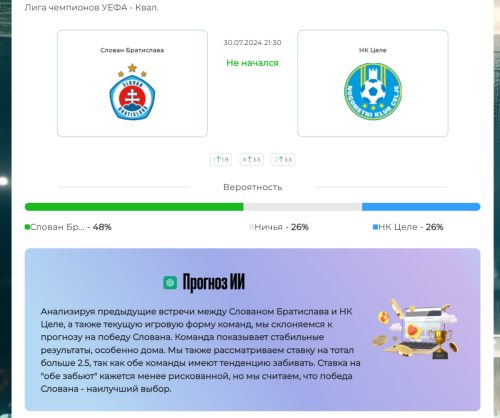Click the green arrow in the X odds box
The image size is (500, 418).
pos(249,159)
